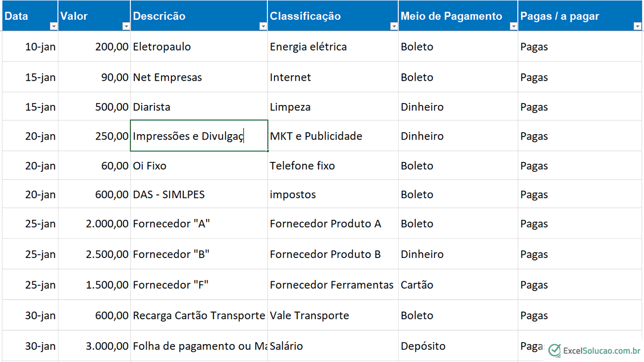644x362 pixels.
Task: Select the Energia elétrica classification cell
Action: 333,47
